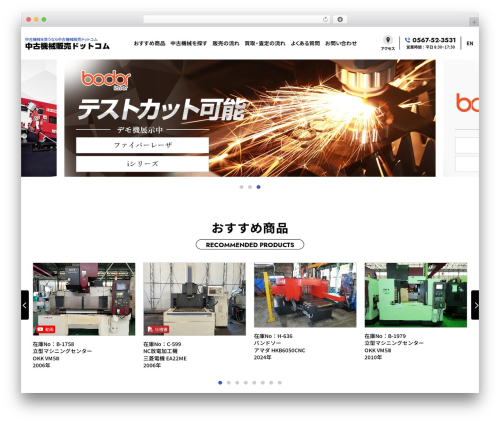
Task: Click the access map pin icon
Action: click(x=388, y=40)
